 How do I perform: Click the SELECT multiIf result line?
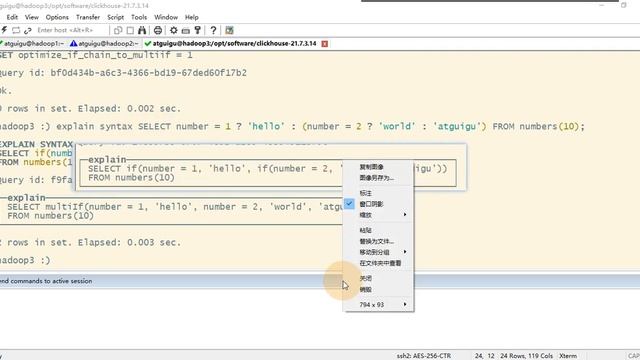point(175,207)
